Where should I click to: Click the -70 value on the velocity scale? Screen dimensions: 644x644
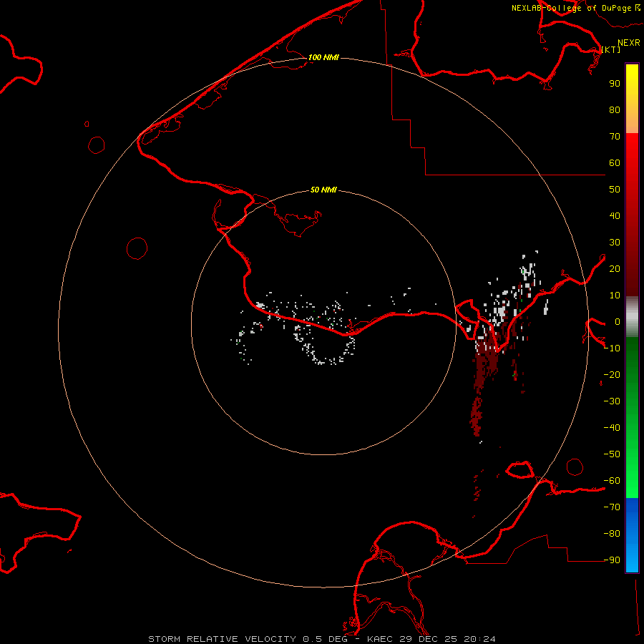pos(612,507)
